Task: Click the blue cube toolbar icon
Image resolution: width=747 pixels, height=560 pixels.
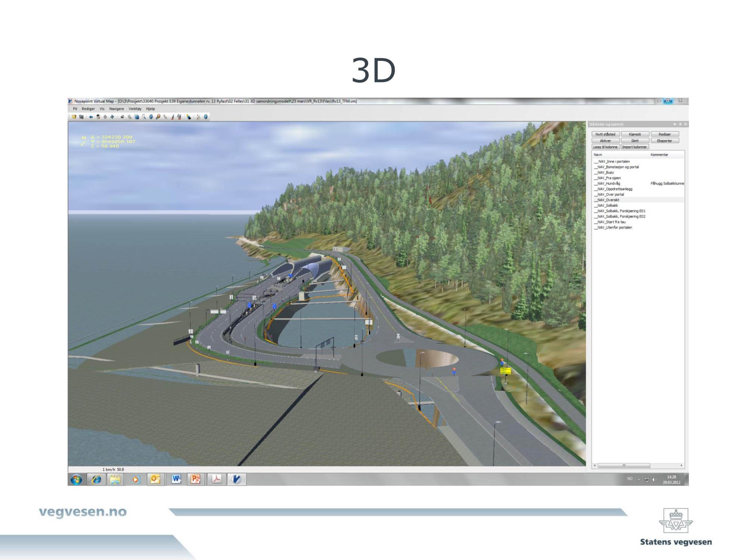Action: tap(137, 117)
